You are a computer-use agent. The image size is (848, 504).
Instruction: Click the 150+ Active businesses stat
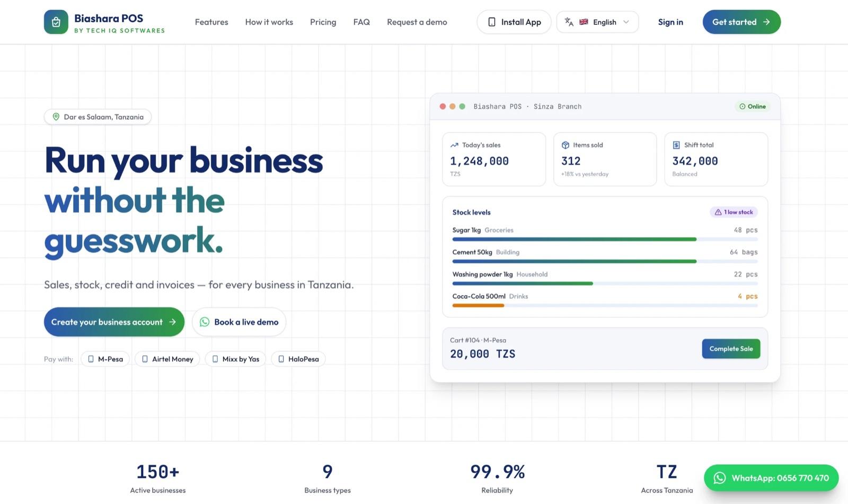pos(158,479)
